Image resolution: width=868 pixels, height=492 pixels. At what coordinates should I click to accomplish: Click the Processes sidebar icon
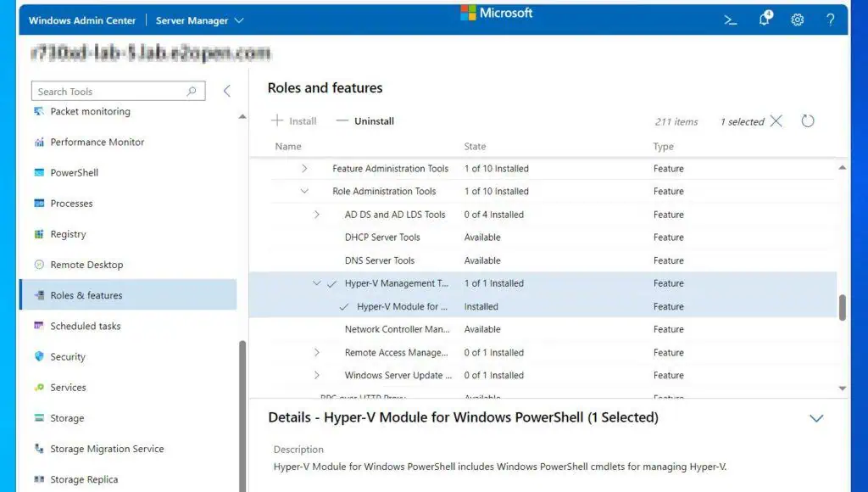pyautogui.click(x=39, y=204)
